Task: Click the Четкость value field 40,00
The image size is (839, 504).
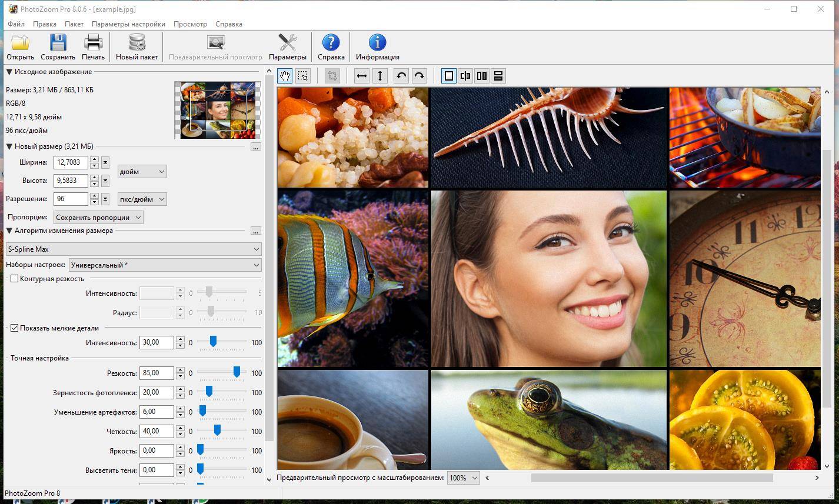Action: (x=157, y=431)
